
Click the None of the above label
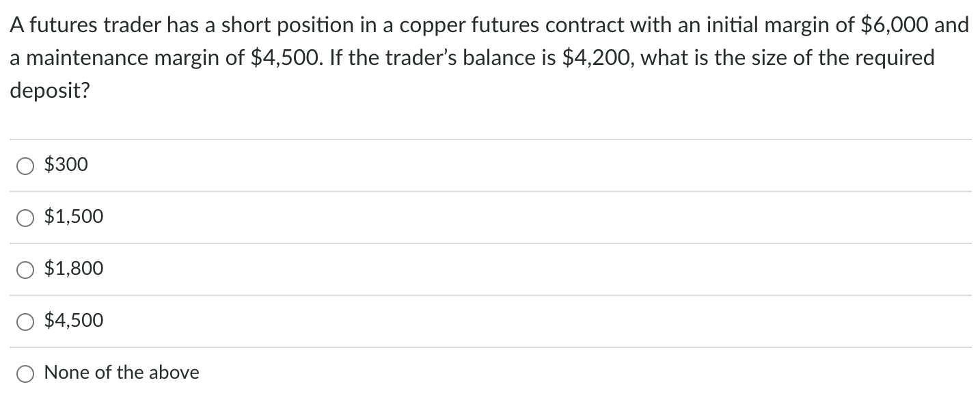click(x=120, y=373)
